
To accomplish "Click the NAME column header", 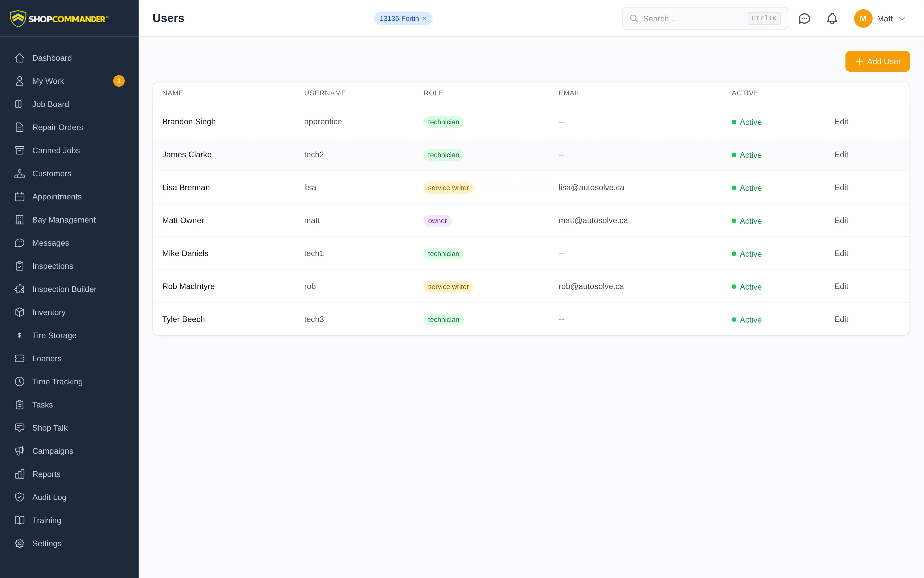I will [173, 93].
